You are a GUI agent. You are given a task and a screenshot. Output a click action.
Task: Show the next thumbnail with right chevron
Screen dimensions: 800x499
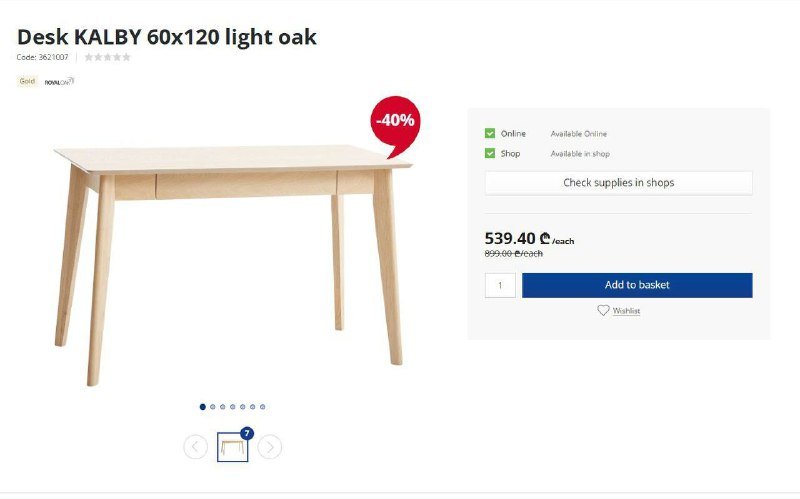270,447
